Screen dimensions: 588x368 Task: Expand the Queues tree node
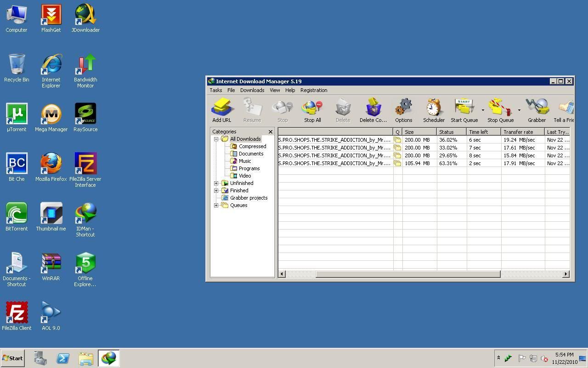click(x=216, y=205)
